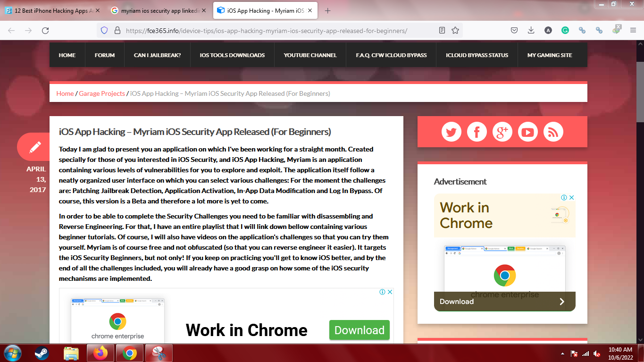Open the YouTube social icon

(x=528, y=132)
